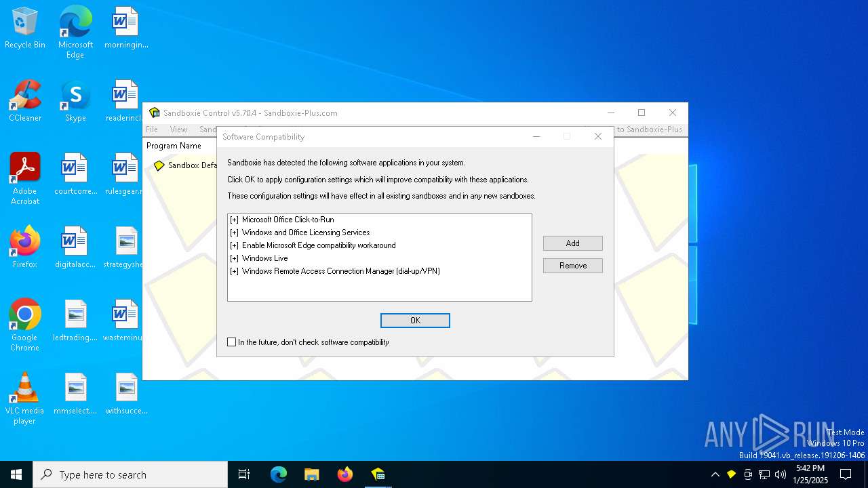This screenshot has height=488, width=868.
Task: Open File Explorer from the taskbar
Action: pos(311,474)
